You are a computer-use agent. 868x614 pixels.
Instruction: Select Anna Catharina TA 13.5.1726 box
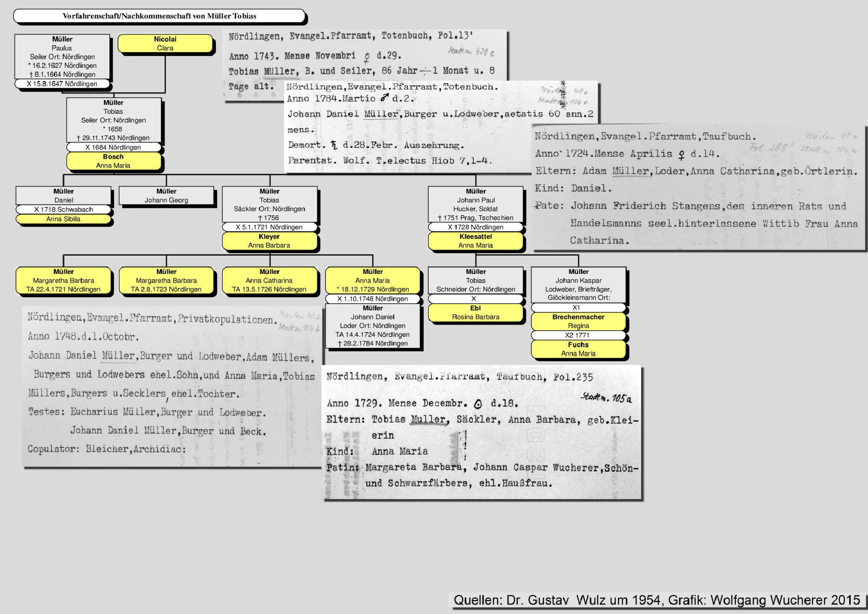269,280
